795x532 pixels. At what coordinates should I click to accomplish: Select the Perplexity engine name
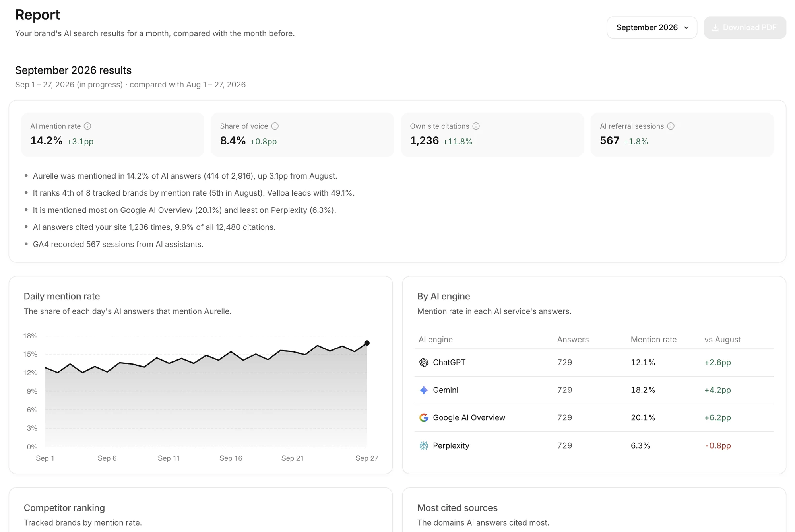tap(451, 445)
